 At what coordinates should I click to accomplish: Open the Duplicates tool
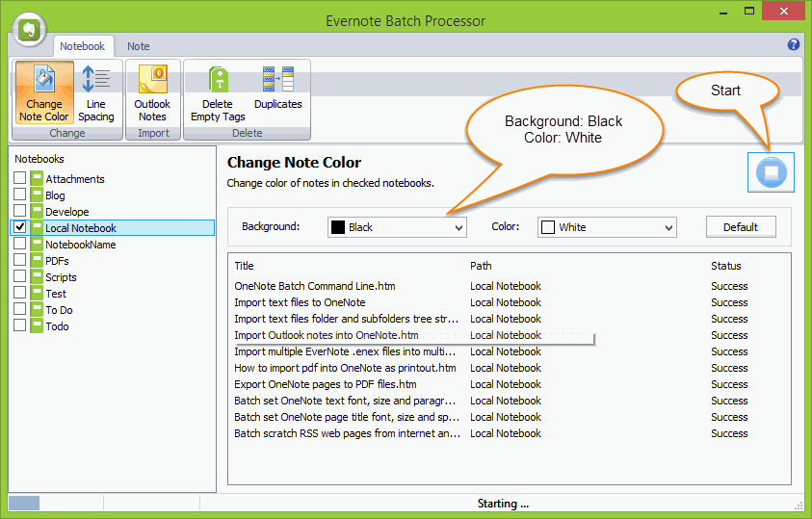tap(278, 88)
